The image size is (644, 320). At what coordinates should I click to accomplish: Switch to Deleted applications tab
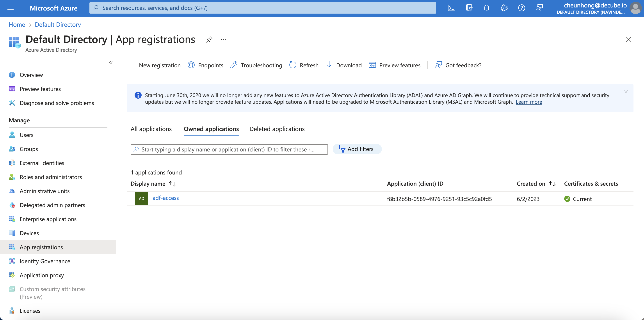(277, 129)
